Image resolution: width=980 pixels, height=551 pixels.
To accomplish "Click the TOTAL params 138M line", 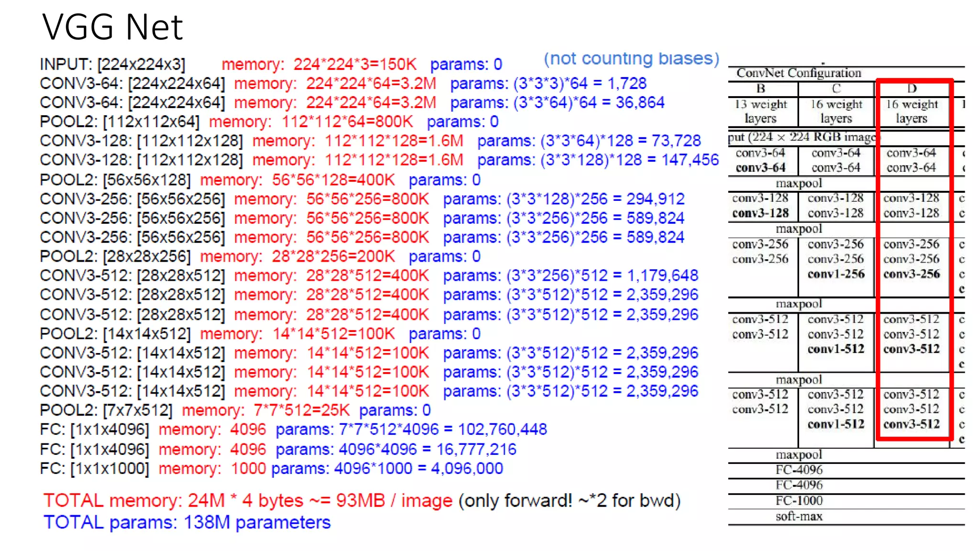I will [187, 522].
